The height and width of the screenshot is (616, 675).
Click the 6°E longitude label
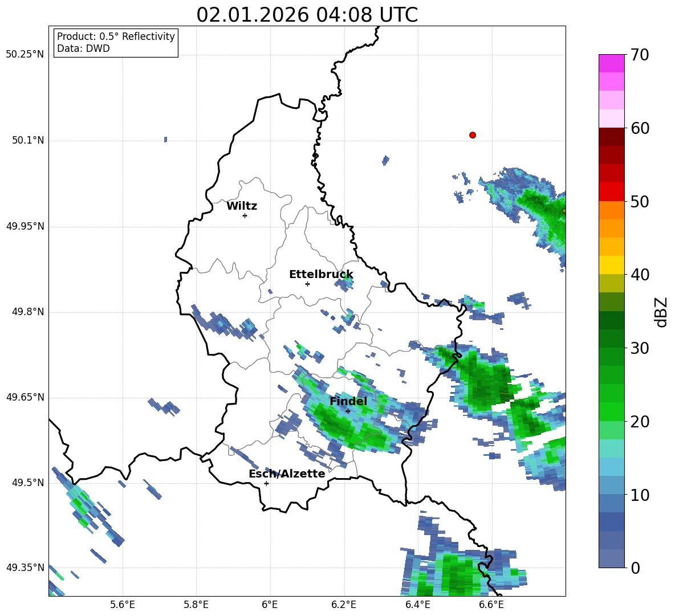point(270,605)
